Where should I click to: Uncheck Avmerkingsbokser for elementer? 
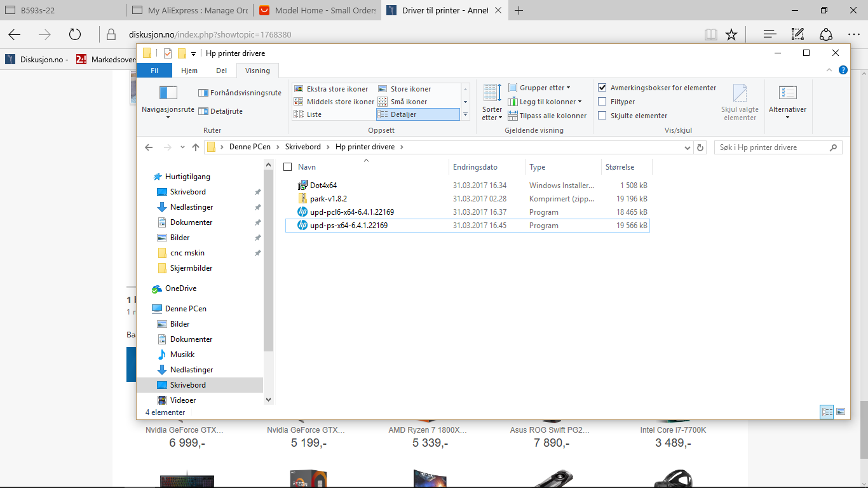[602, 88]
